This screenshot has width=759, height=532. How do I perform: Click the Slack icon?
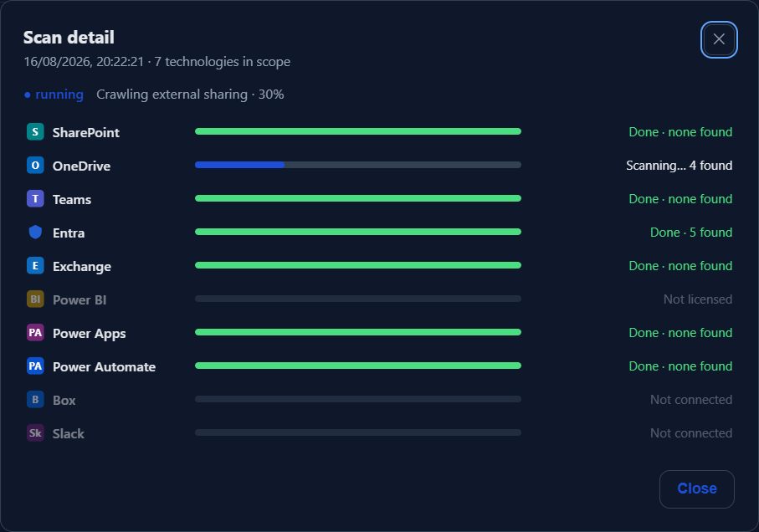tap(35, 432)
